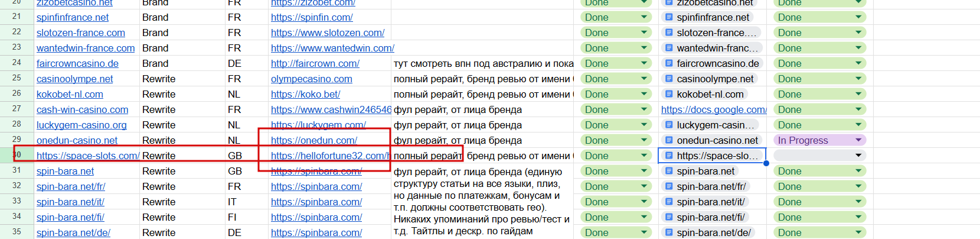The height and width of the screenshot is (239, 980).
Task: Select the Brand cell in slotozen-france.com row
Action: tap(182, 33)
